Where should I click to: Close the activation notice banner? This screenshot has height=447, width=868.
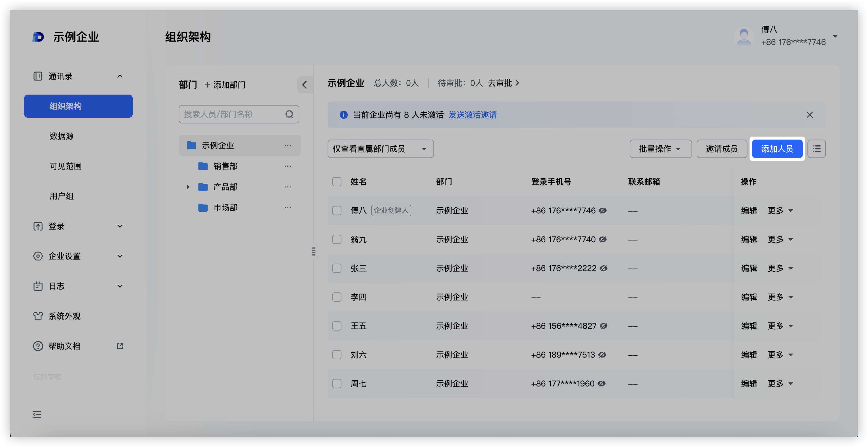click(809, 115)
